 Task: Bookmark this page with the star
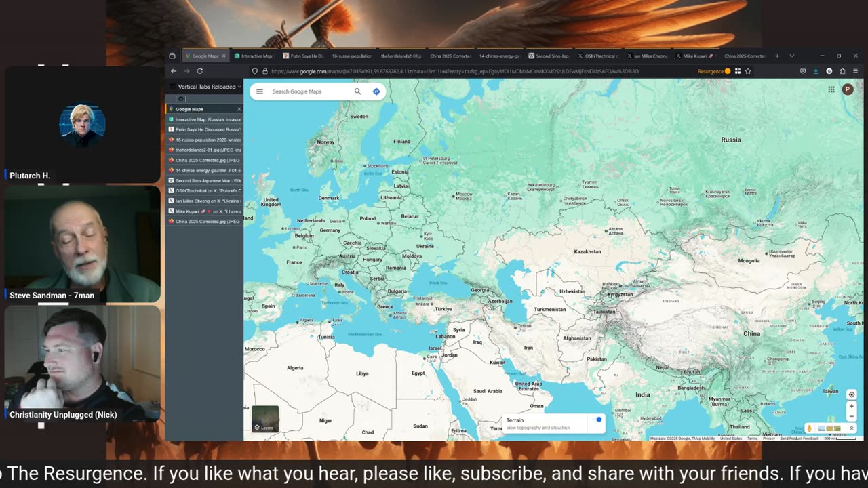click(x=748, y=71)
